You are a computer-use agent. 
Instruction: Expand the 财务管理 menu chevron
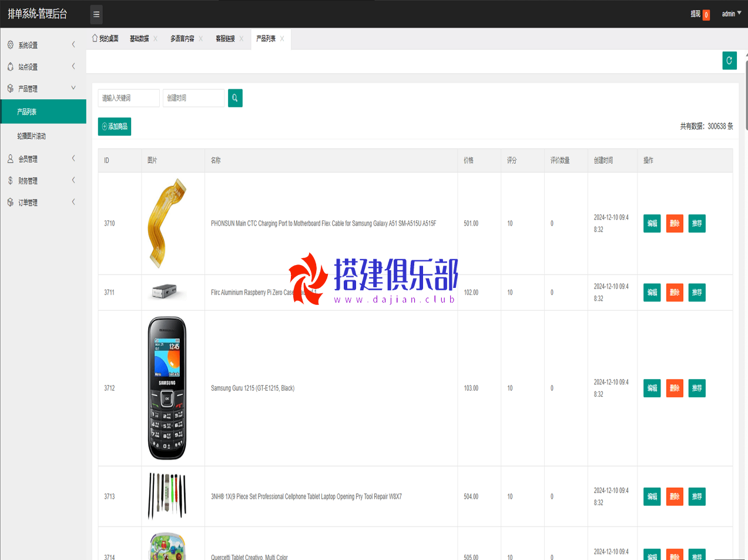[73, 180]
